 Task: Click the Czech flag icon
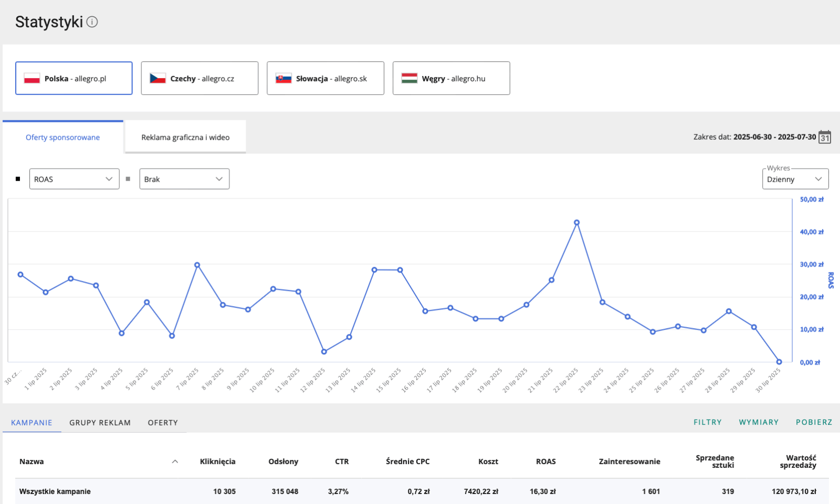coord(157,79)
